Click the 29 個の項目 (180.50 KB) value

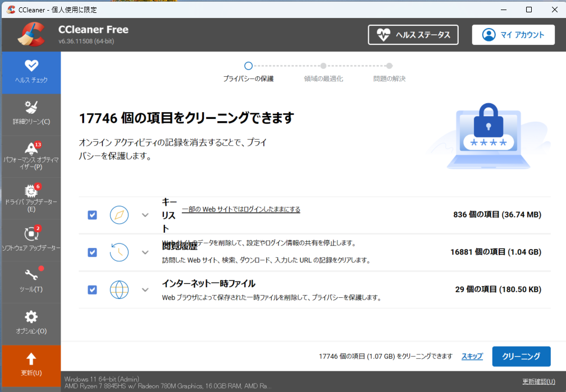click(498, 289)
